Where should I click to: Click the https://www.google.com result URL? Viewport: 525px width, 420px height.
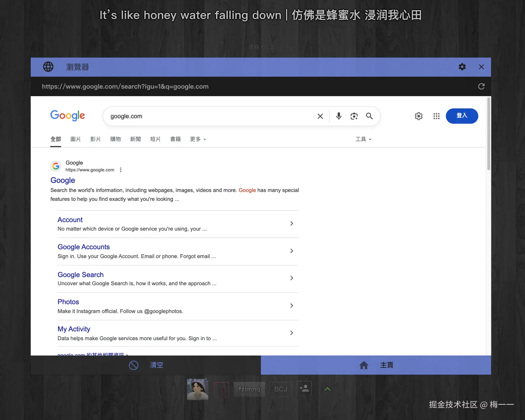coord(90,170)
